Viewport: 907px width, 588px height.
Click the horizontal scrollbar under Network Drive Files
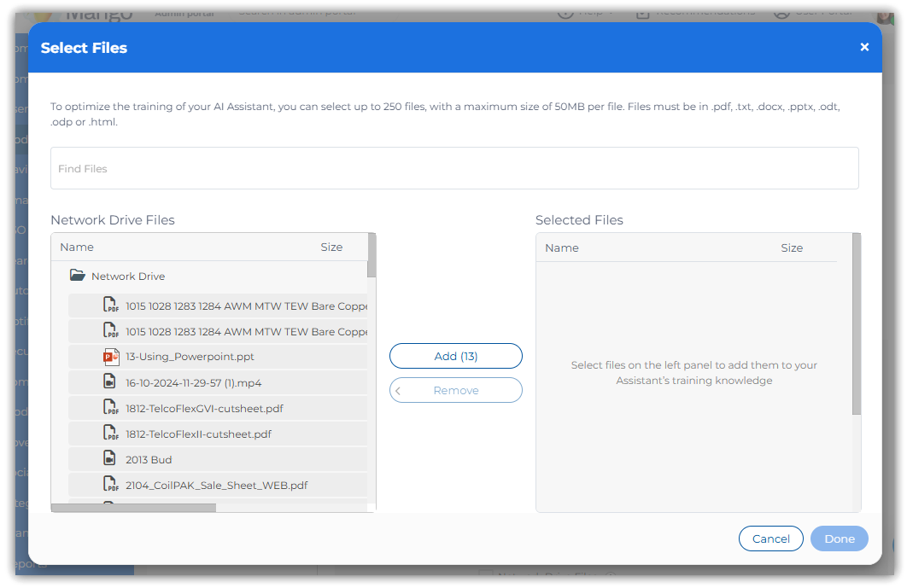point(134,508)
